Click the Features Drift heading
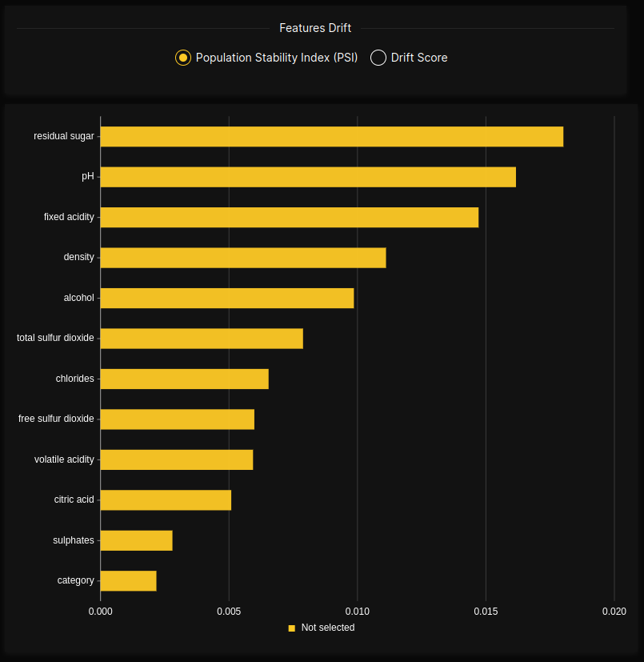Screen dimensions: 644x662 click(315, 28)
